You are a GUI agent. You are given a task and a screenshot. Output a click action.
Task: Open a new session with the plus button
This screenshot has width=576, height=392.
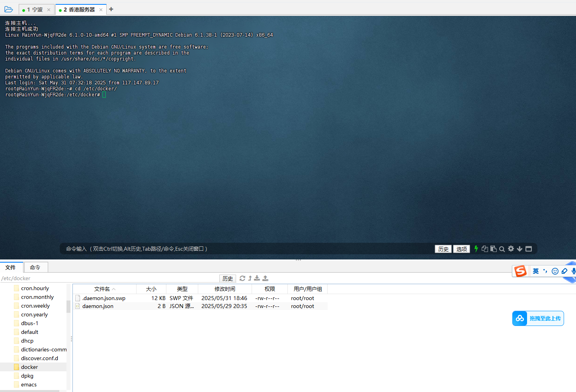tap(111, 9)
